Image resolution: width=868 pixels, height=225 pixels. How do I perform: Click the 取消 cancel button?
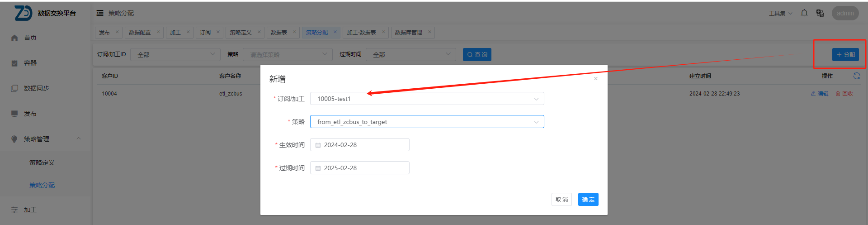(x=561, y=200)
